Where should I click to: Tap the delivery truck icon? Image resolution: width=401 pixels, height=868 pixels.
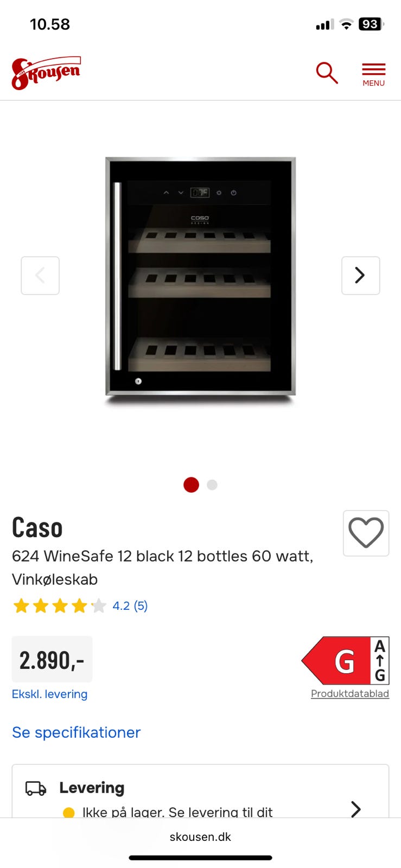[x=36, y=788]
